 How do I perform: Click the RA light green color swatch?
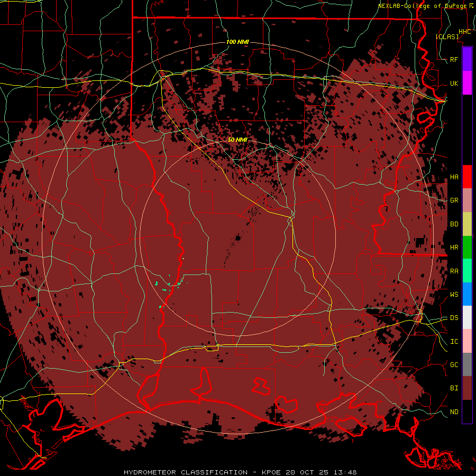pyautogui.click(x=467, y=271)
